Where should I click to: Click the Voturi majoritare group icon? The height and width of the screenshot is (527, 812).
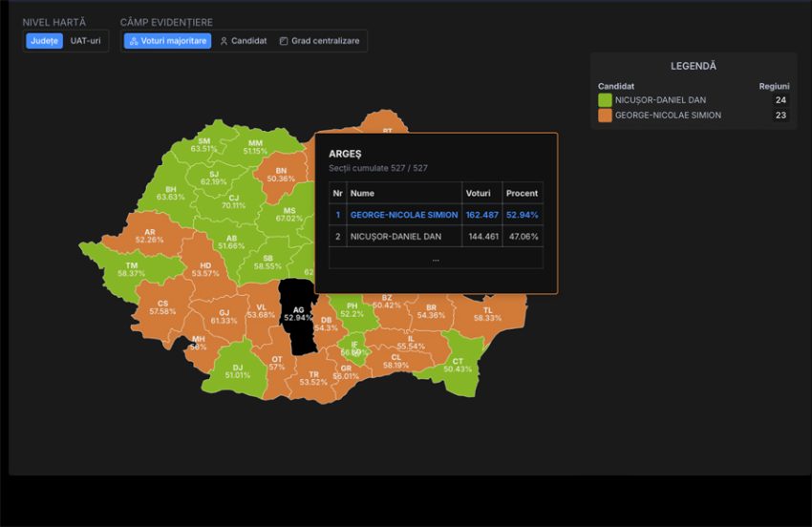134,41
